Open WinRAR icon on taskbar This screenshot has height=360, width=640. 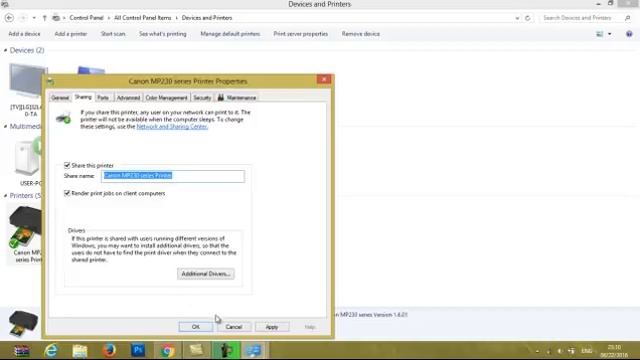pos(22,351)
